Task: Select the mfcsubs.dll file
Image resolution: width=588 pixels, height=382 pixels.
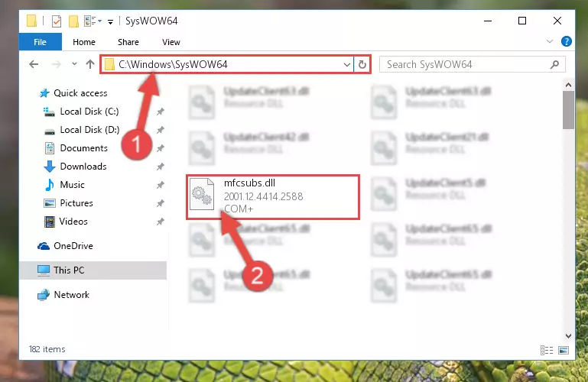Action: 273,196
